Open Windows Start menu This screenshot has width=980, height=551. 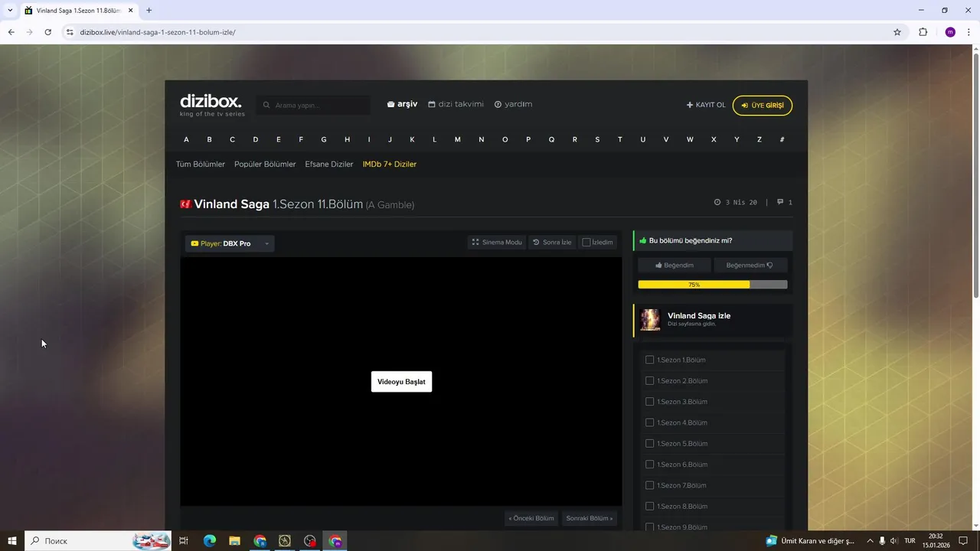[11, 541]
